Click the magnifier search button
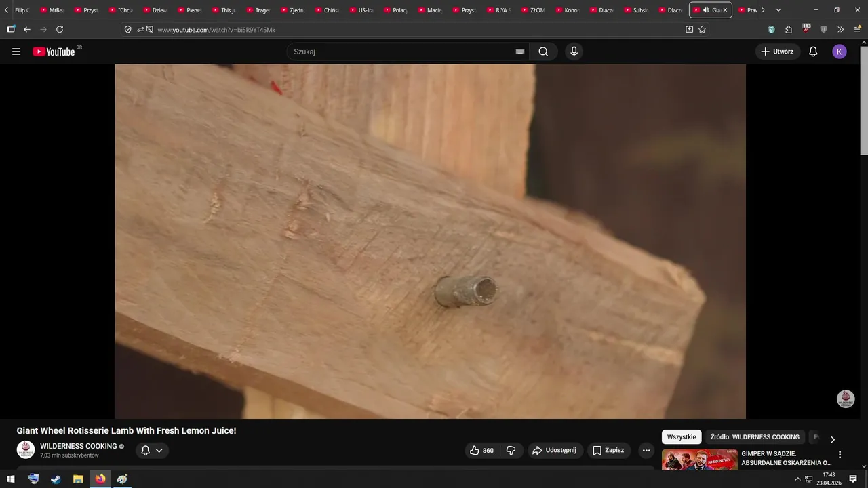The image size is (868, 488). (543, 52)
